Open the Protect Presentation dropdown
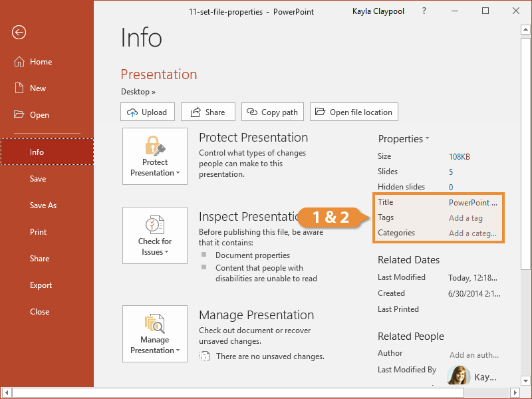 point(155,156)
